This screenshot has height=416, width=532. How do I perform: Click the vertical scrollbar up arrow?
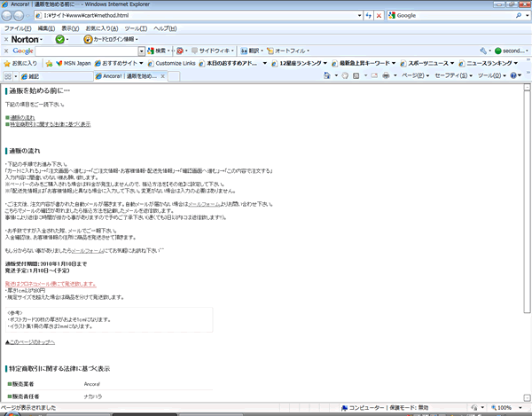coord(527,87)
